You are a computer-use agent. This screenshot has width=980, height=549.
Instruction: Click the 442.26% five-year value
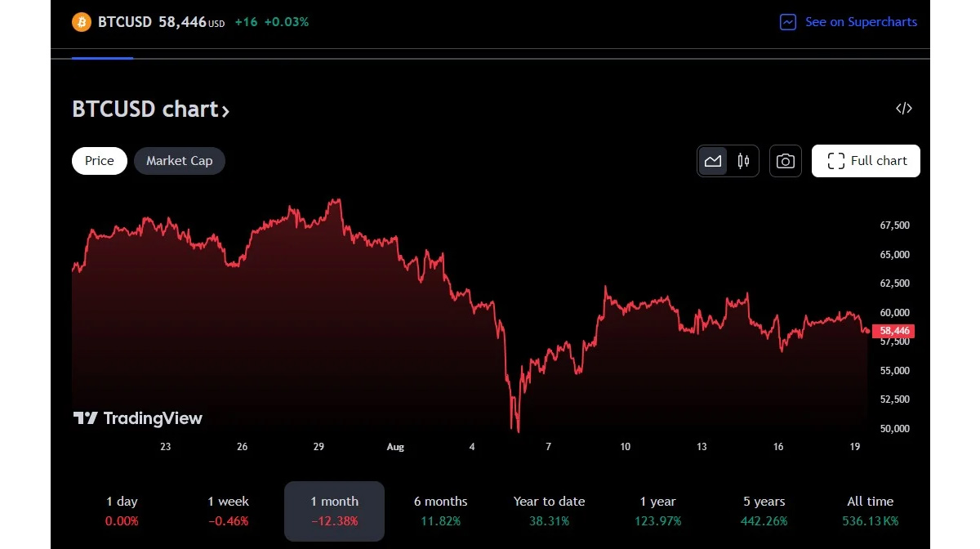[x=764, y=520]
